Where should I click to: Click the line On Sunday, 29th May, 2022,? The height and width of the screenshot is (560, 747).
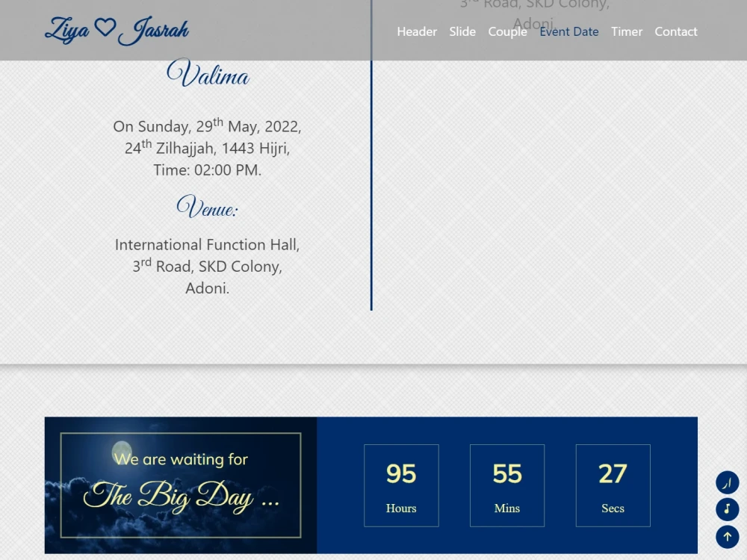(x=207, y=125)
